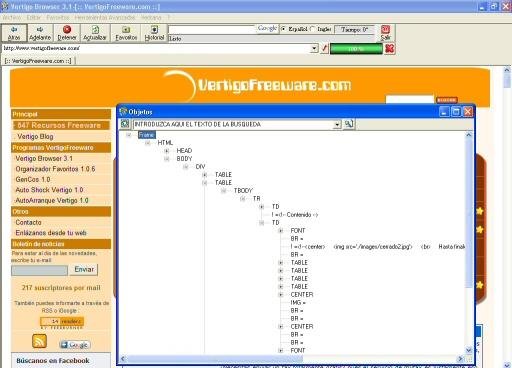The height and width of the screenshot is (368, 512).
Task: Click the Google search input field
Action: pos(212,29)
